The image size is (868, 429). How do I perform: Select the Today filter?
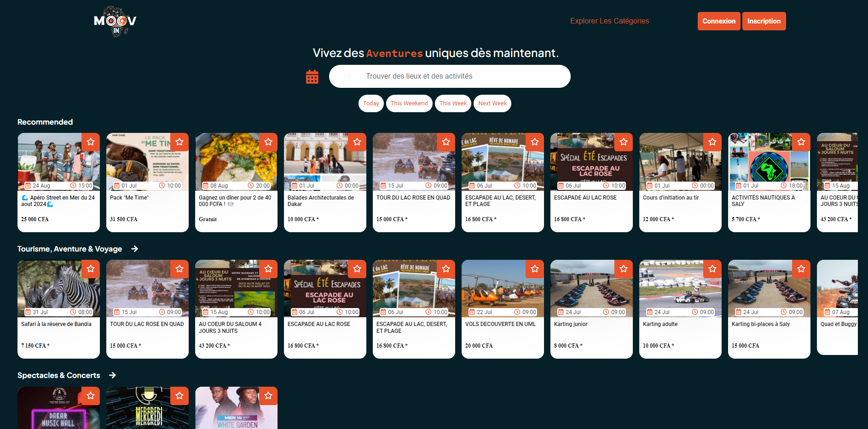coord(371,103)
